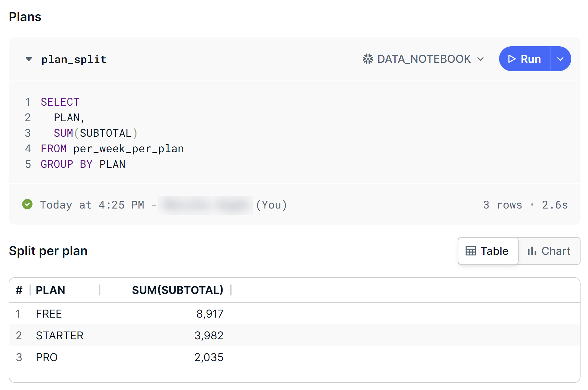The image size is (588, 390).
Task: Select the FREE row in the results table
Action: 124,314
